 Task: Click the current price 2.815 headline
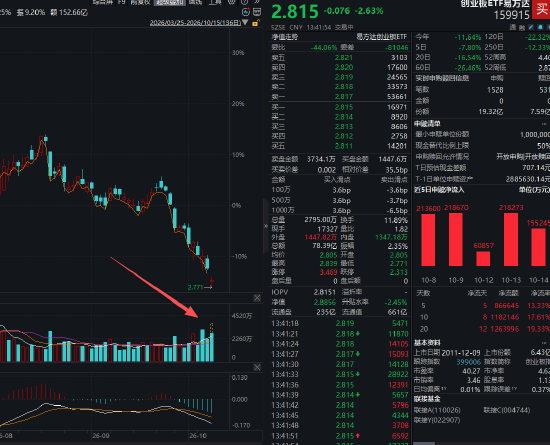point(295,12)
